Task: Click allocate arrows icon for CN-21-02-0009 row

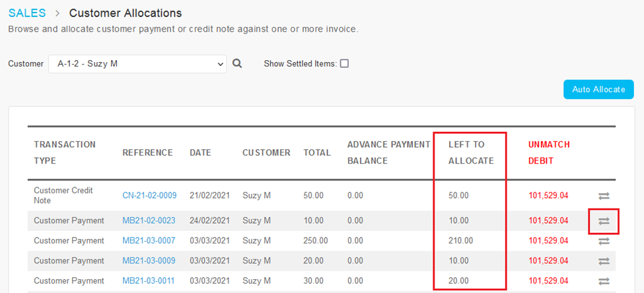Action: pyautogui.click(x=604, y=195)
